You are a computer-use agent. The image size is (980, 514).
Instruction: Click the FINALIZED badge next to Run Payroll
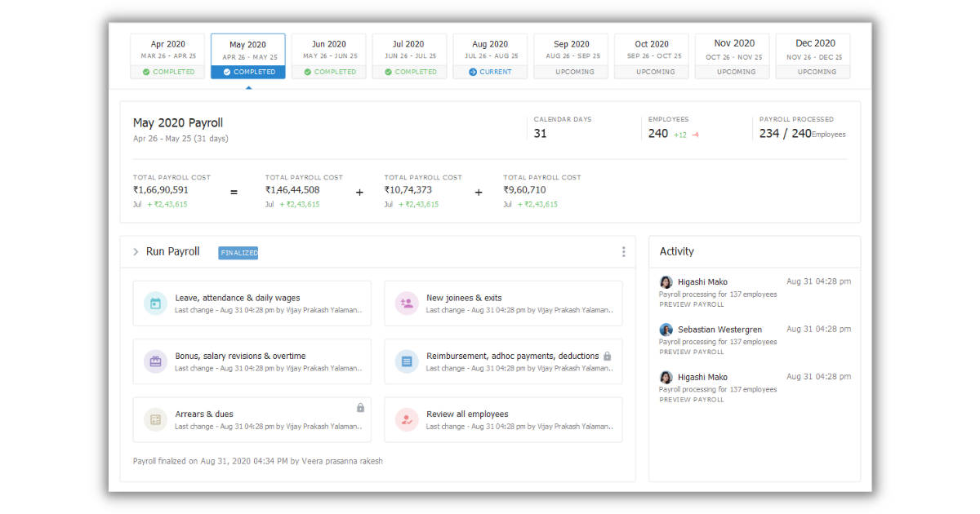click(238, 252)
